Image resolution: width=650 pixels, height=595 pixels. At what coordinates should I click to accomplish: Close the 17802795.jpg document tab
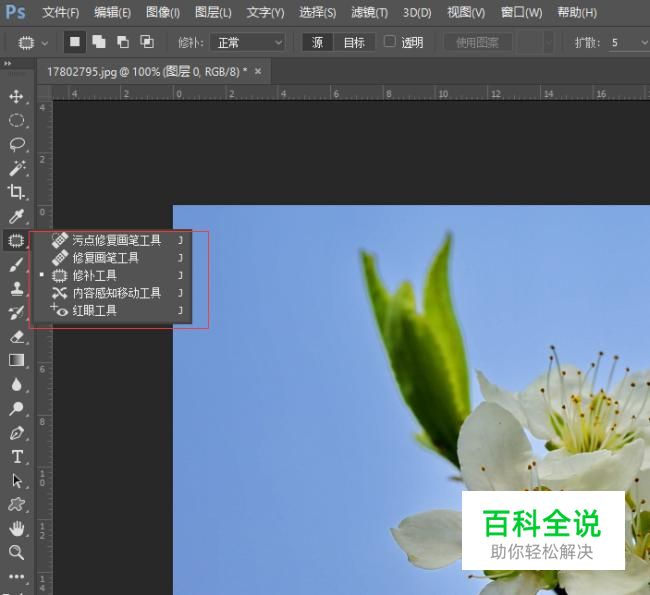(258, 71)
